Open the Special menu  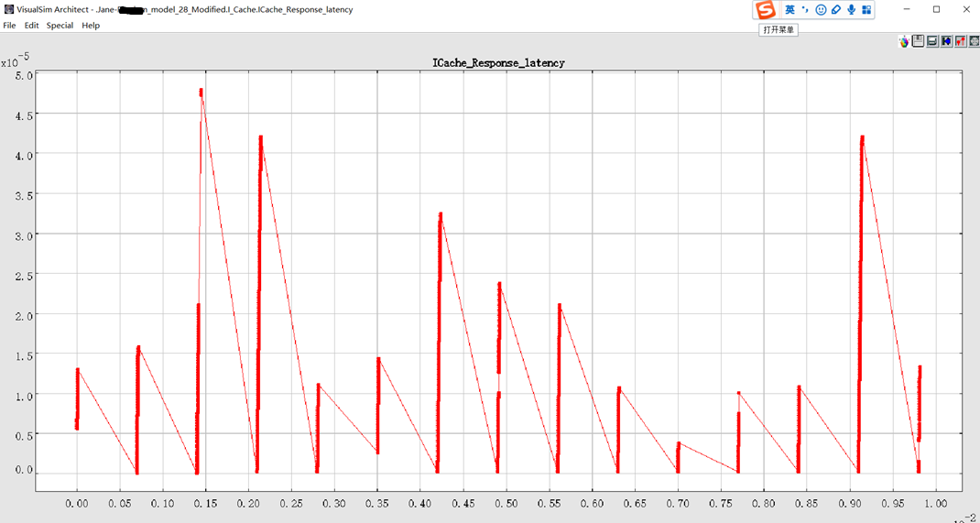pyautogui.click(x=60, y=26)
